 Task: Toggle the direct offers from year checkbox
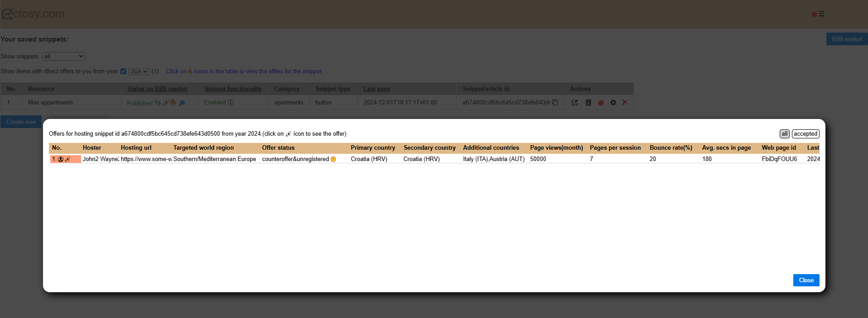click(x=123, y=71)
